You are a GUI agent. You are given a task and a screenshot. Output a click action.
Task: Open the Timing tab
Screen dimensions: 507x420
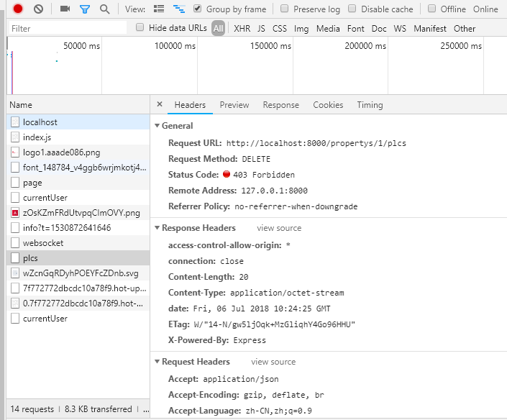[x=370, y=105]
